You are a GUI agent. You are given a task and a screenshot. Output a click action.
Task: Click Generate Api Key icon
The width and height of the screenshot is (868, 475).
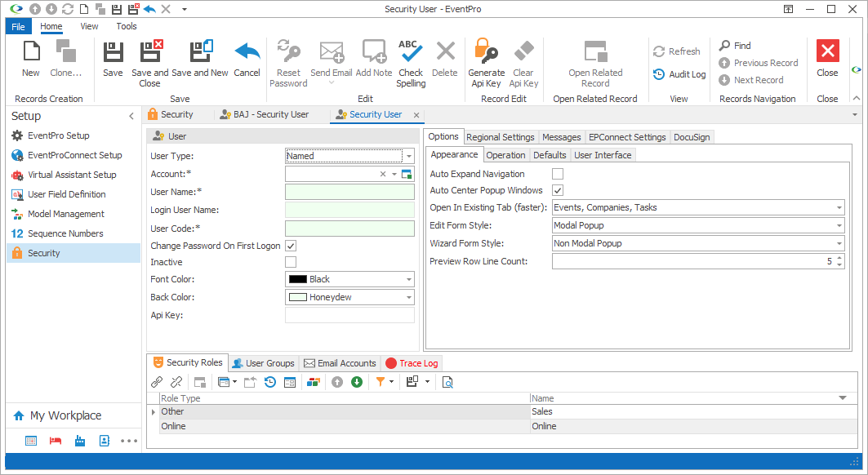486,51
